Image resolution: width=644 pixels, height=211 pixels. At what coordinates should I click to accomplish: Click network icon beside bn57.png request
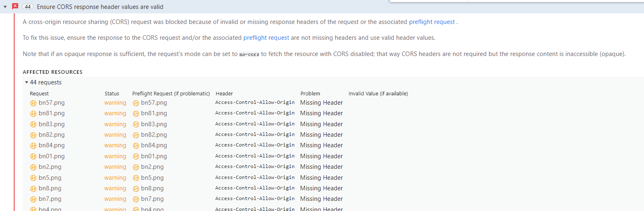(33, 103)
